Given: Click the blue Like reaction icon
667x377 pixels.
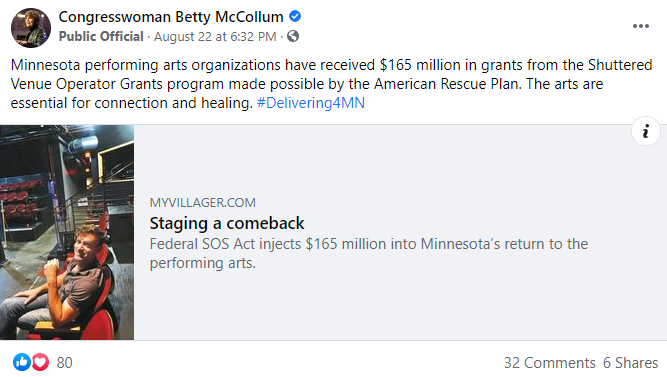Looking at the screenshot, I should click(x=22, y=362).
